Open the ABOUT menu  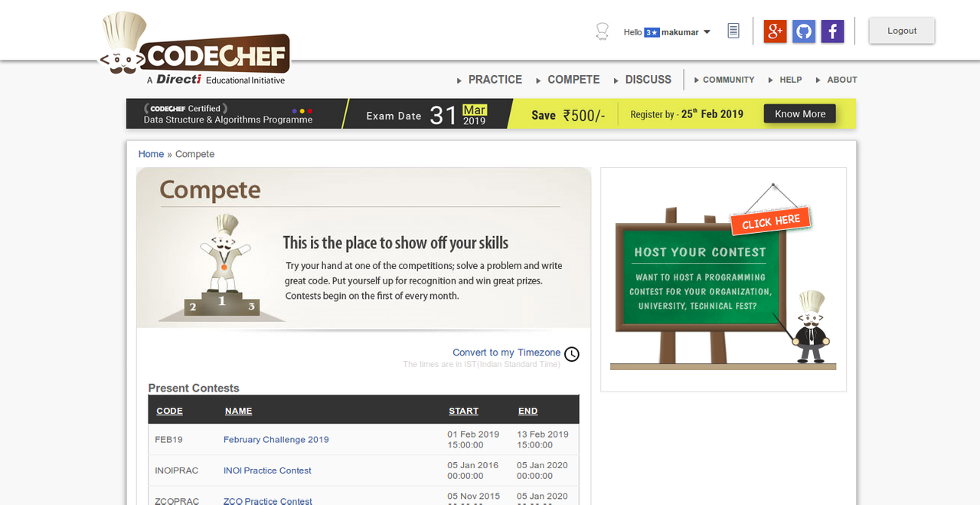(x=842, y=80)
